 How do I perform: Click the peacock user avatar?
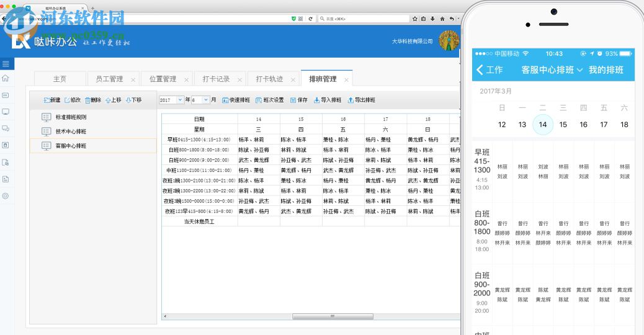(449, 41)
